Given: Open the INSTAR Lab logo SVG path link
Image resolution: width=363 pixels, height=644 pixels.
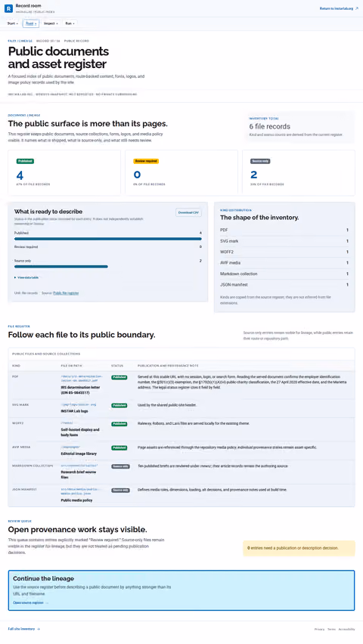Looking at the screenshot, I should [x=78, y=404].
